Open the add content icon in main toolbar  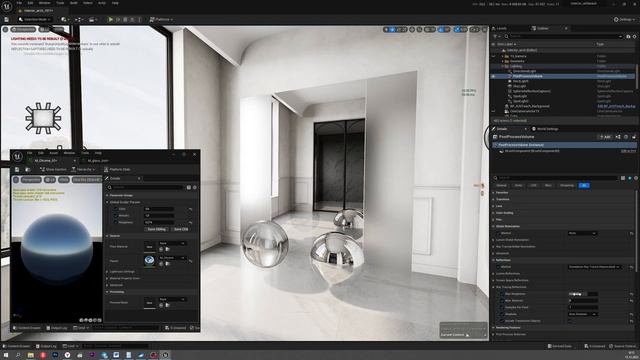[x=64, y=19]
